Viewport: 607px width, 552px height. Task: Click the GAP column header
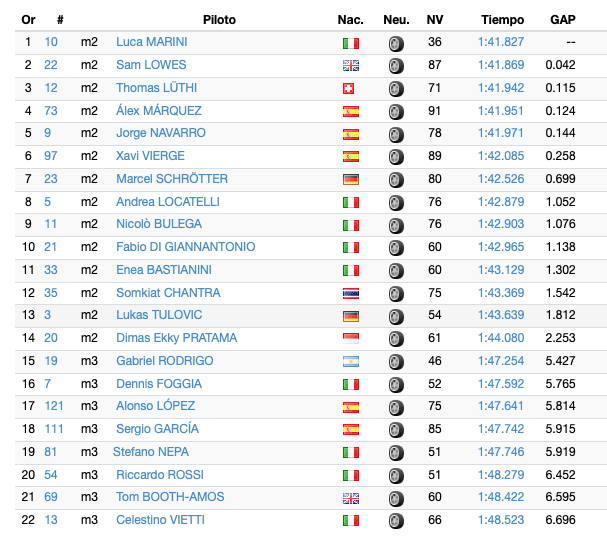[x=563, y=20]
